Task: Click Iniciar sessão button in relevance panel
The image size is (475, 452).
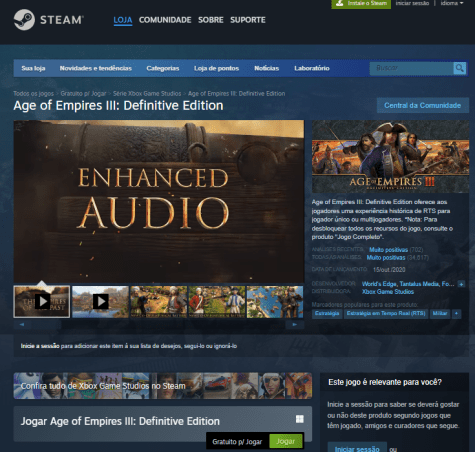Action: pyautogui.click(x=357, y=448)
